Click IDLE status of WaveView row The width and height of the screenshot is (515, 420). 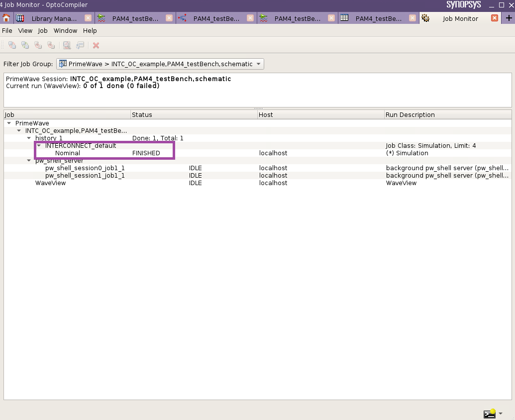coord(196,183)
